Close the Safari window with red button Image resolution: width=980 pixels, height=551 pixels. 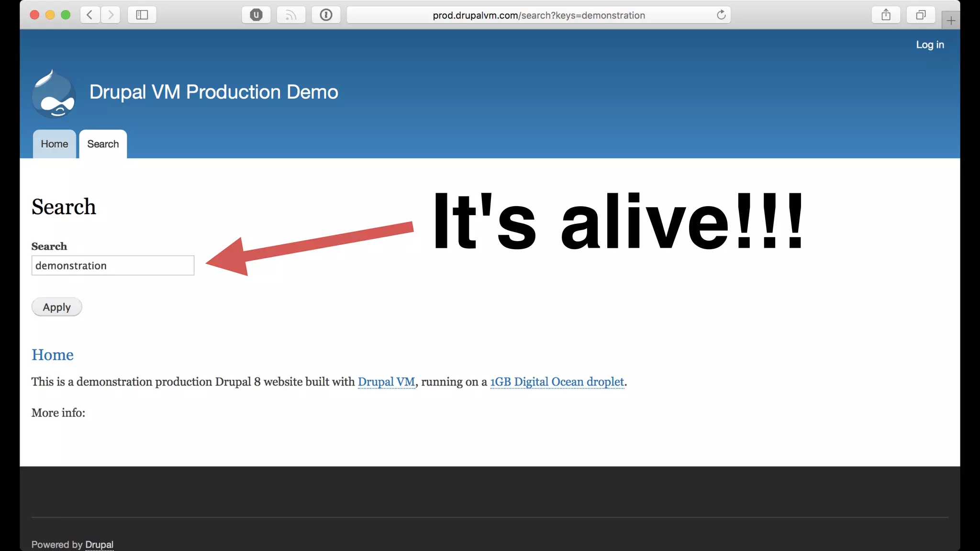pos(34,15)
